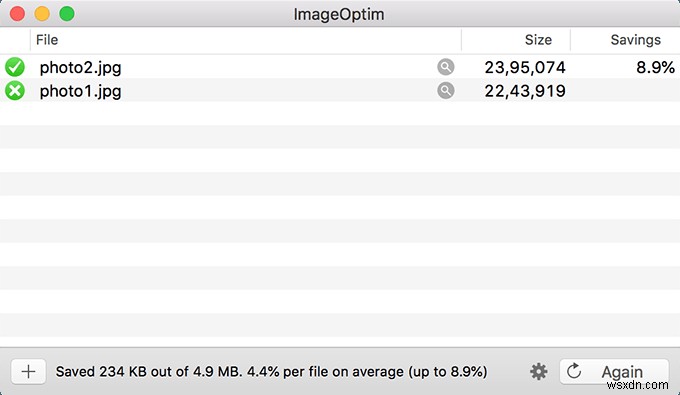Click the size value 23,95,074
The width and height of the screenshot is (680, 395).
[525, 68]
